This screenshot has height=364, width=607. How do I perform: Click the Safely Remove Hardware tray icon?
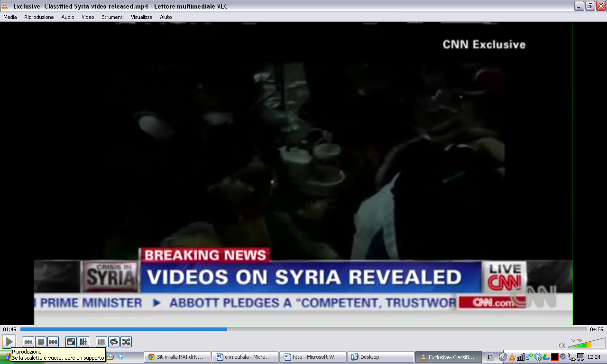pos(571,357)
